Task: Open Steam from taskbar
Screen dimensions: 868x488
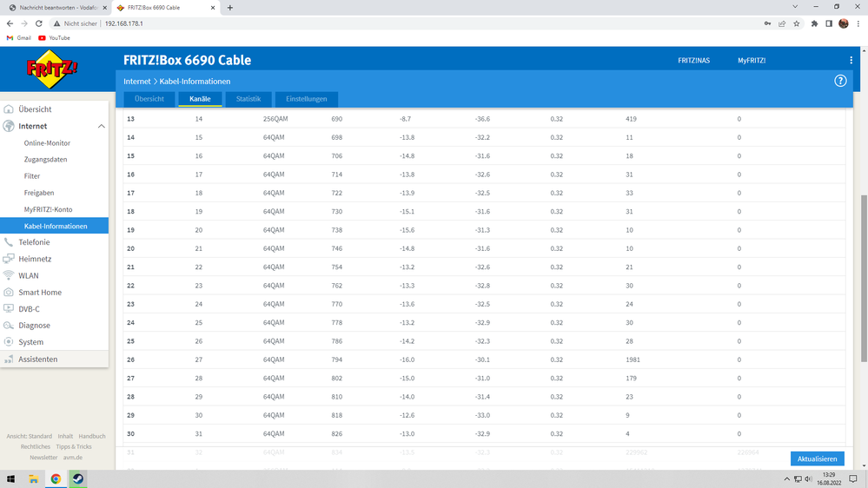Action: tap(78, 479)
